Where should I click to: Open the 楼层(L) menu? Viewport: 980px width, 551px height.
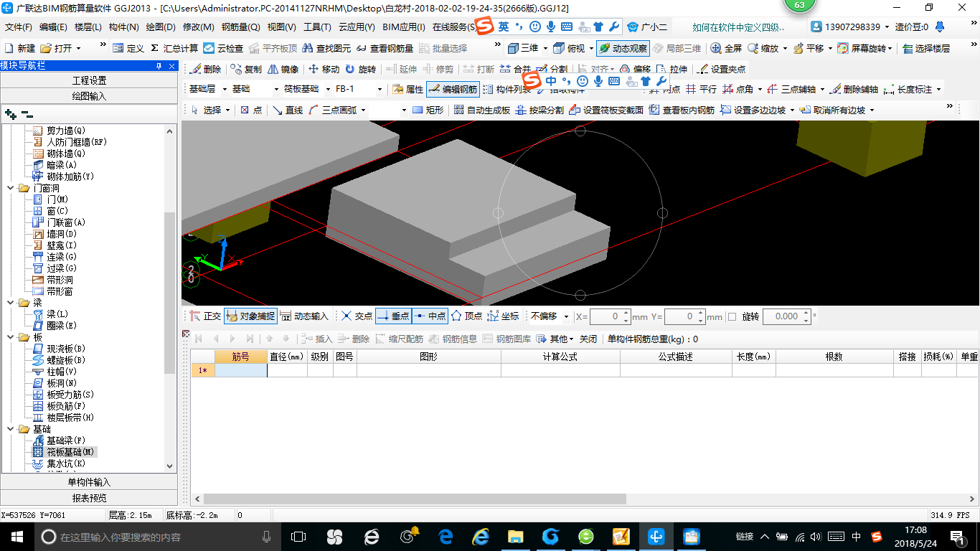pos(88,27)
